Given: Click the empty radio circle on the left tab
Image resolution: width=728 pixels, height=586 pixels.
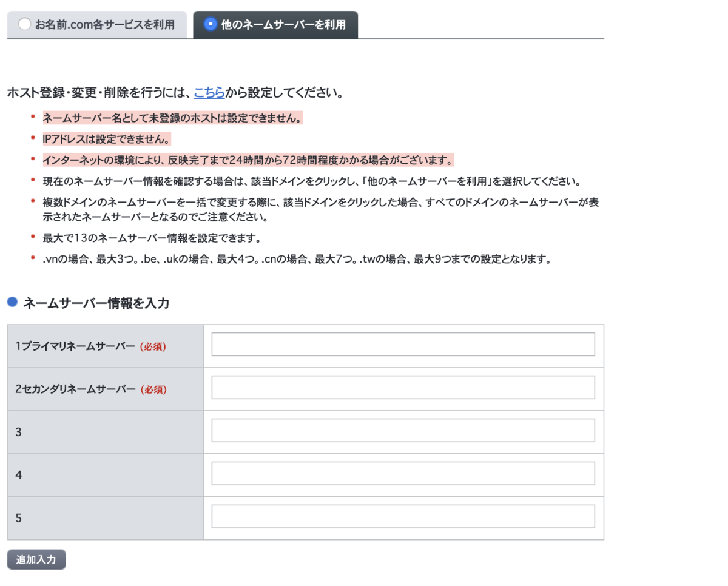Looking at the screenshot, I should [24, 24].
